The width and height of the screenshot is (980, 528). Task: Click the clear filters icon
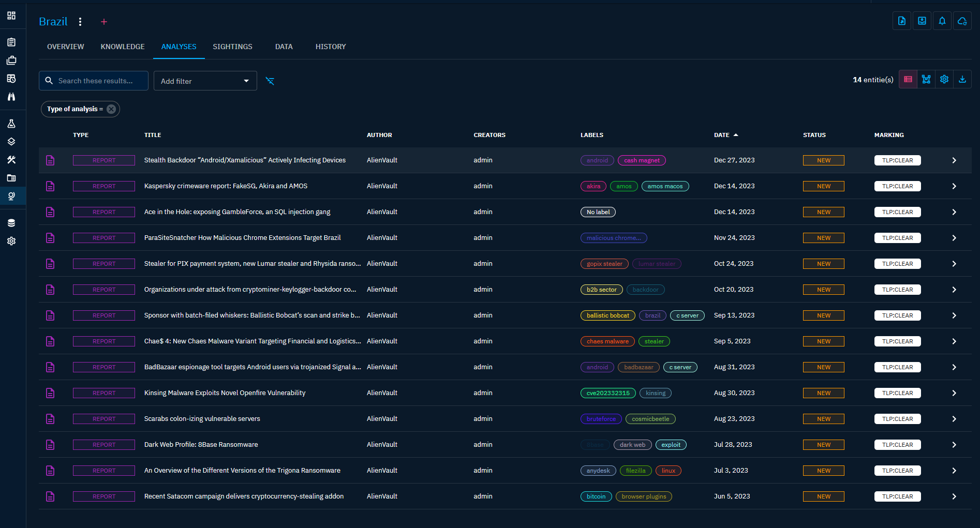pos(270,81)
